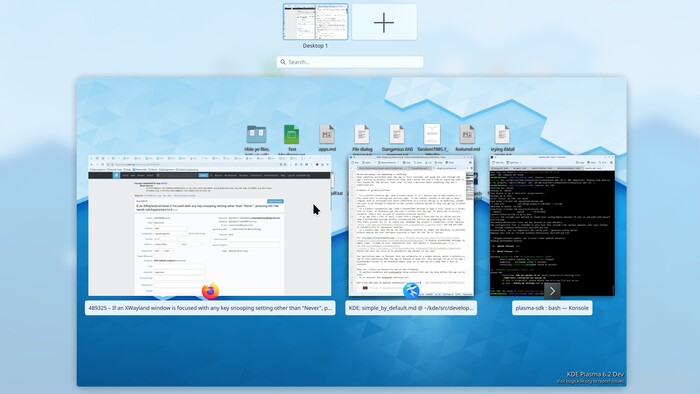Click the "489325 – If an XWayland window" caption
Viewport: 700px width, 394px height.
pyautogui.click(x=210, y=308)
